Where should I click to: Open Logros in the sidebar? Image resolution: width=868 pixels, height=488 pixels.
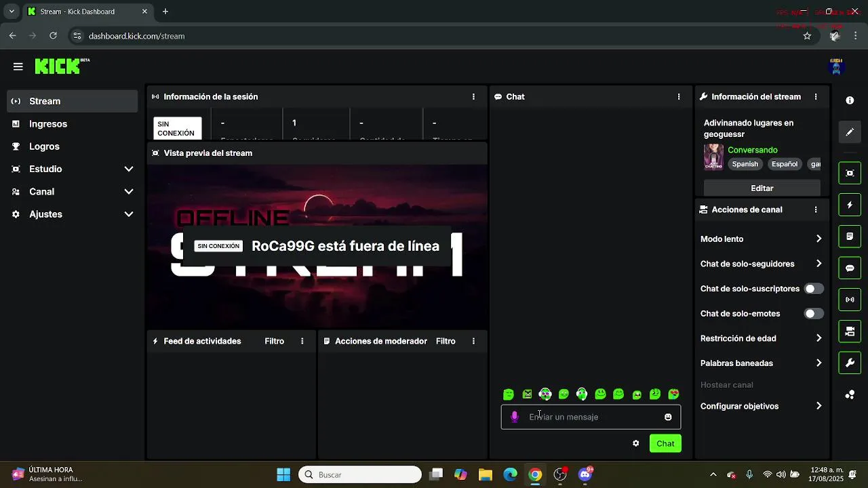pyautogui.click(x=73, y=146)
